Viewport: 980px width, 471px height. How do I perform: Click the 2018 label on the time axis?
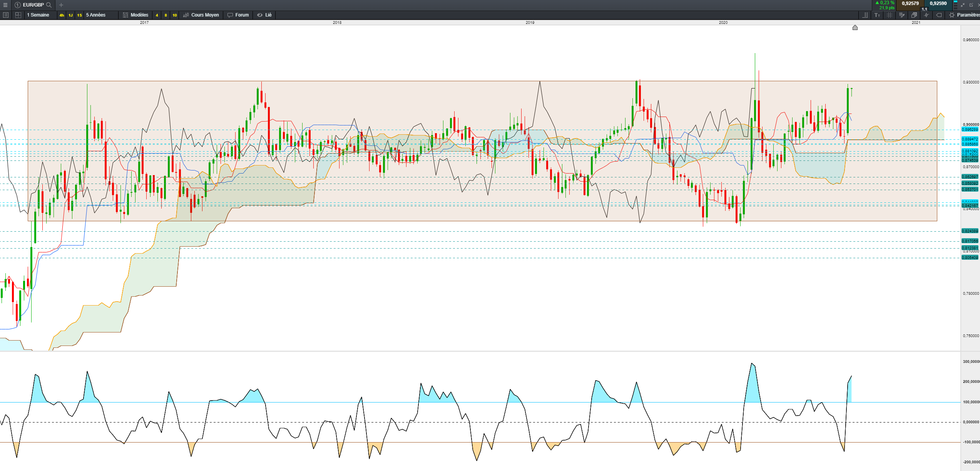click(x=337, y=23)
